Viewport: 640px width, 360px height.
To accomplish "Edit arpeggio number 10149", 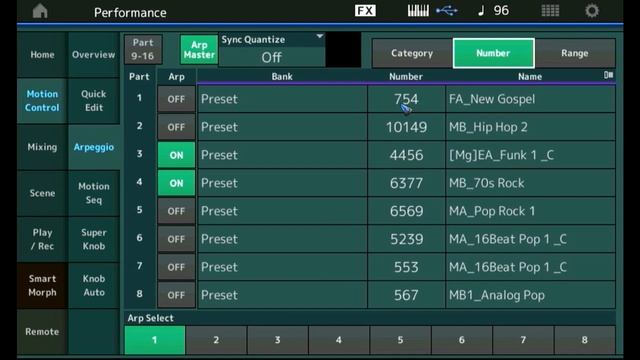I will click(406, 127).
